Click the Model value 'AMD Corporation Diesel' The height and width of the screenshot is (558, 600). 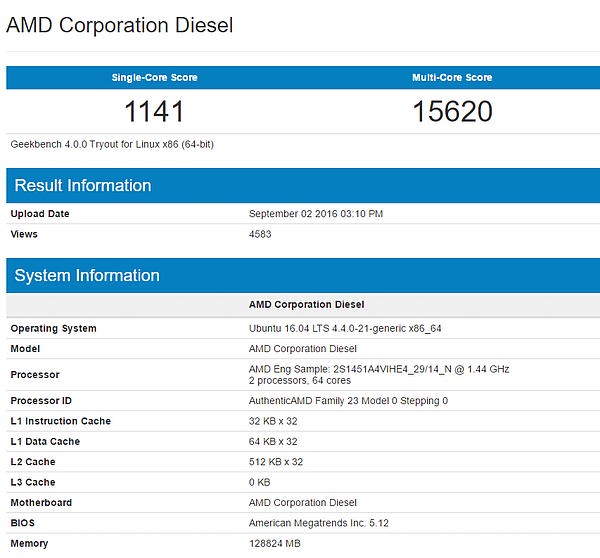(302, 349)
